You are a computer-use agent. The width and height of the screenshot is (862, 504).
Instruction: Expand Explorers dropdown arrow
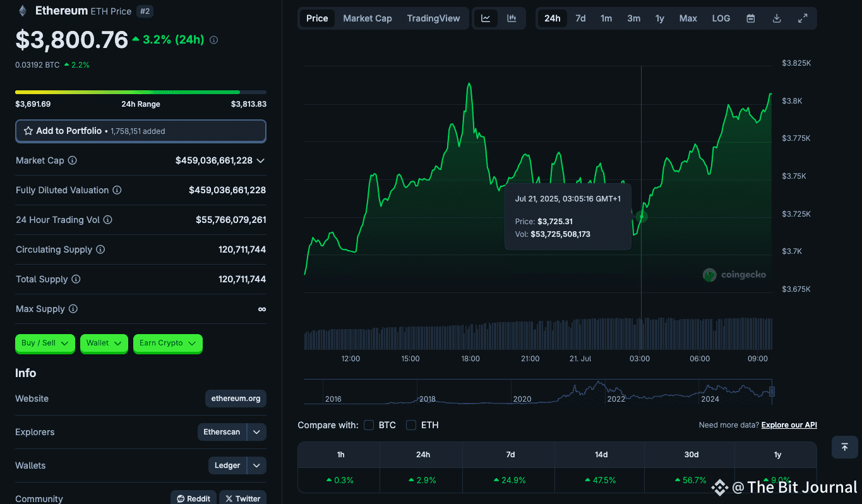[x=256, y=432]
